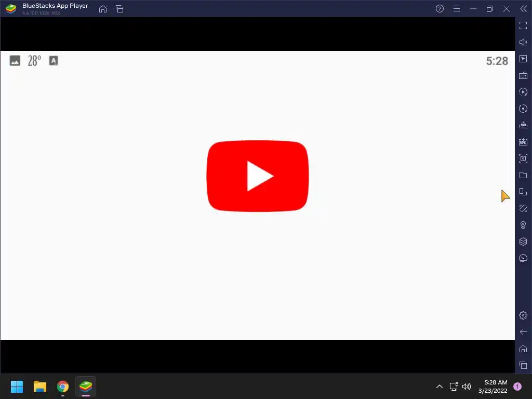
Task: Click the volume speaker icon in sidebar
Action: click(x=523, y=42)
